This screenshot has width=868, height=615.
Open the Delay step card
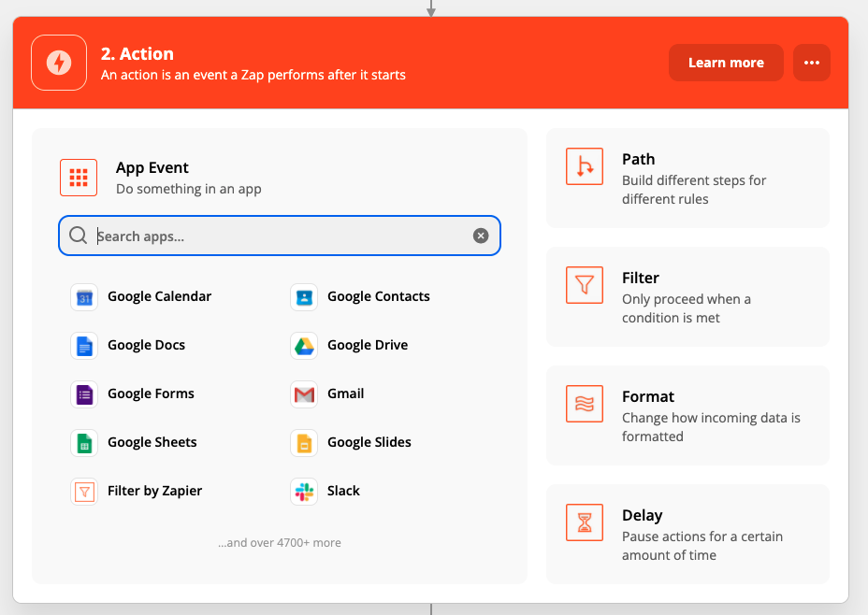(687, 535)
